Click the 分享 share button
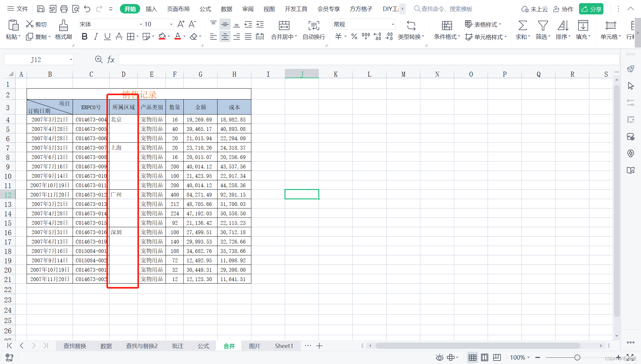Screen dimensions: 641x364 point(591,9)
